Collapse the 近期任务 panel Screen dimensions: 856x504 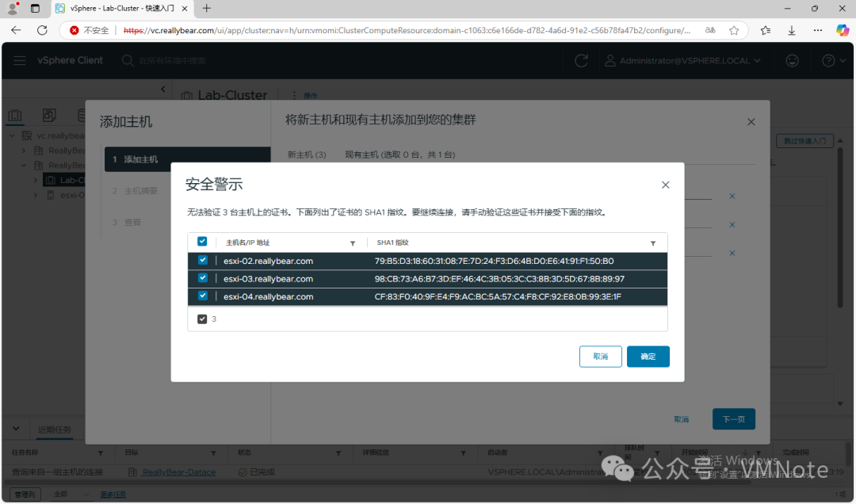(16, 429)
